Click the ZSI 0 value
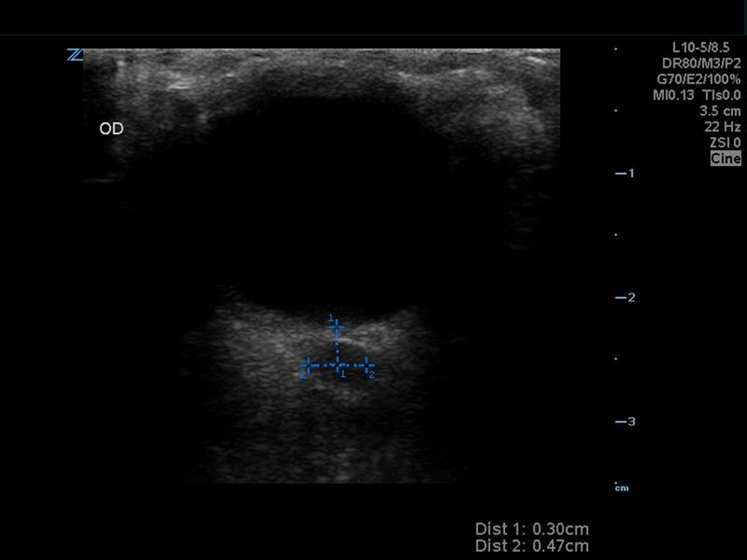 pos(725,142)
